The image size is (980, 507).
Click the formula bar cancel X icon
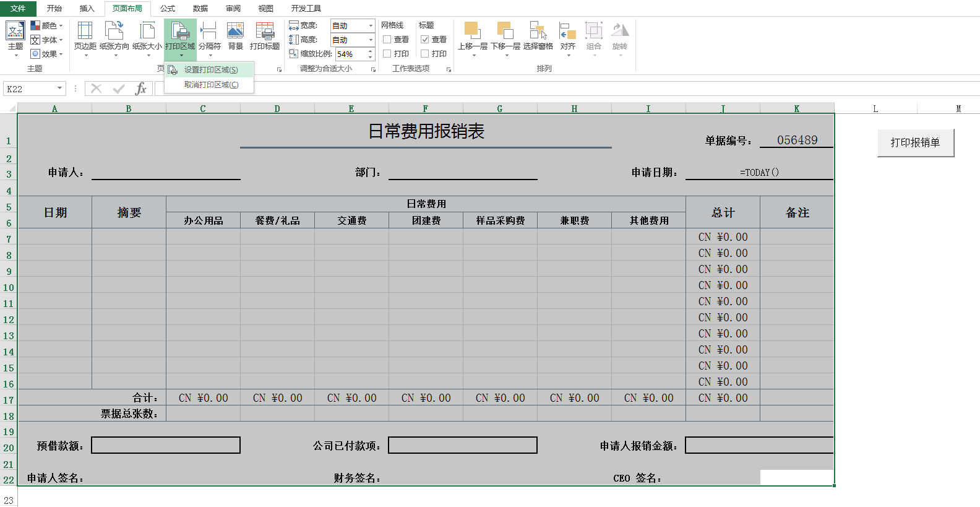point(96,89)
